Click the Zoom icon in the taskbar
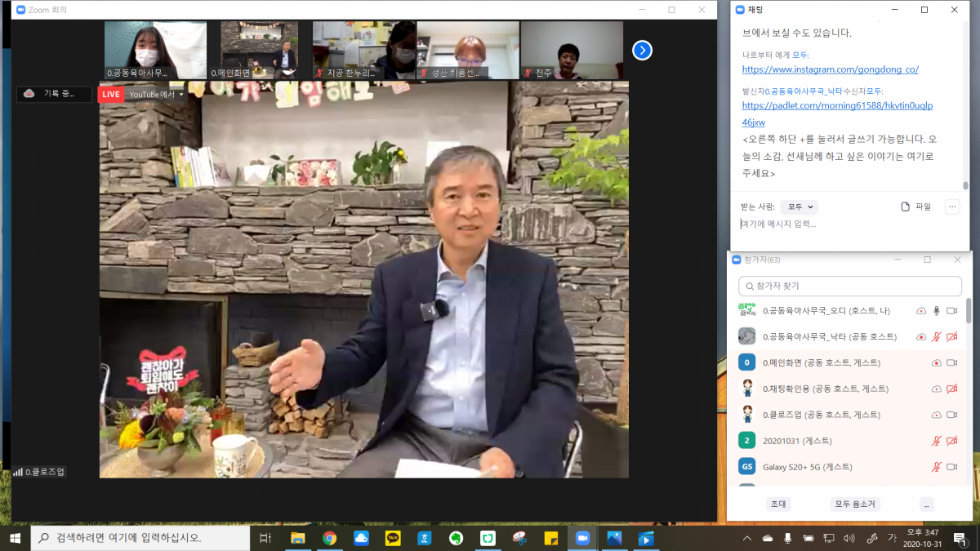Image resolution: width=980 pixels, height=551 pixels. click(582, 538)
